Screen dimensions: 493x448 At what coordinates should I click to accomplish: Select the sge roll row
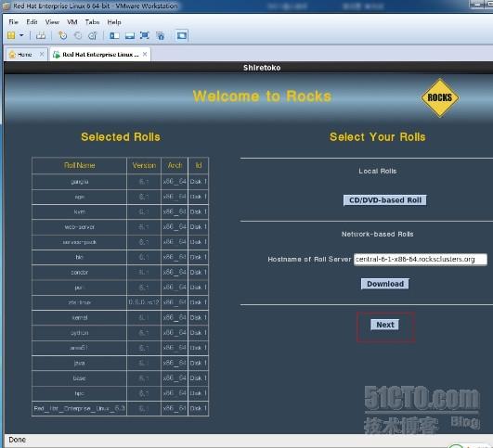(120, 197)
